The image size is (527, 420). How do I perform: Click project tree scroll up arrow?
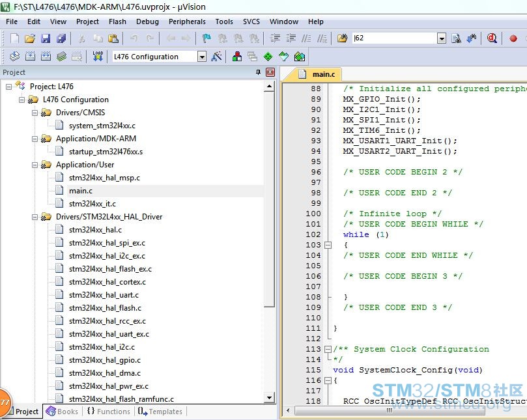(269, 87)
